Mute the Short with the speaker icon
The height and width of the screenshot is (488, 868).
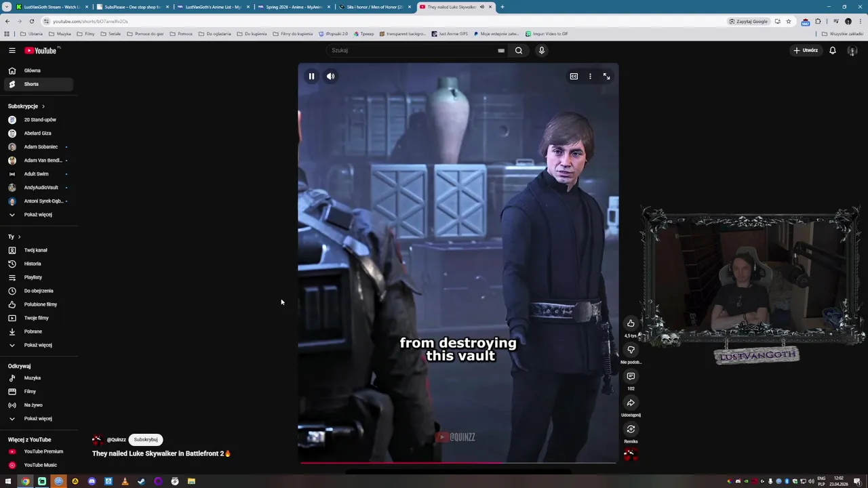(330, 77)
